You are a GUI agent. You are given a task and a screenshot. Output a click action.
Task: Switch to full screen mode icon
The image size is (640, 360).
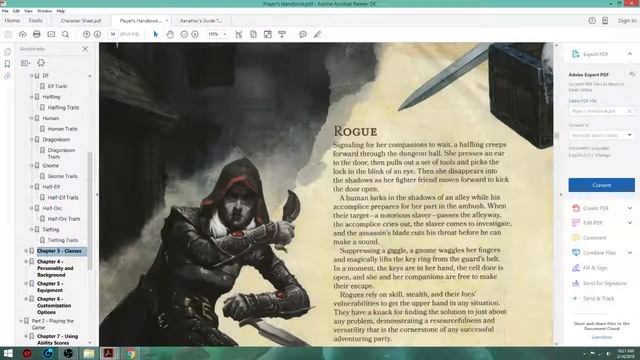click(268, 34)
